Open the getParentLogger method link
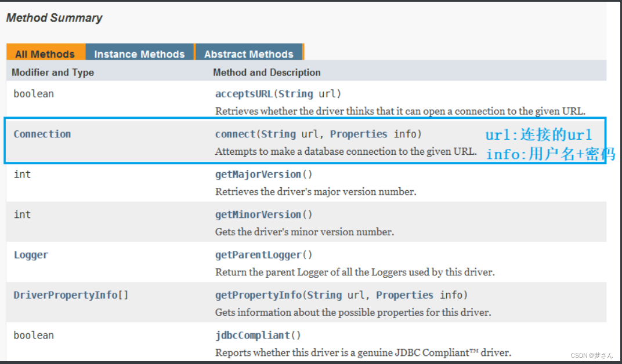This screenshot has width=622, height=364. click(258, 255)
